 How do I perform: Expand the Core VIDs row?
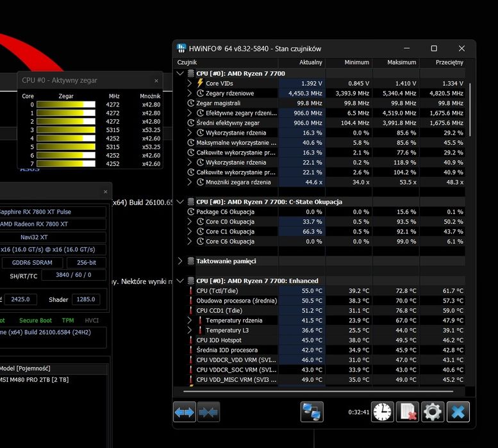(190, 83)
